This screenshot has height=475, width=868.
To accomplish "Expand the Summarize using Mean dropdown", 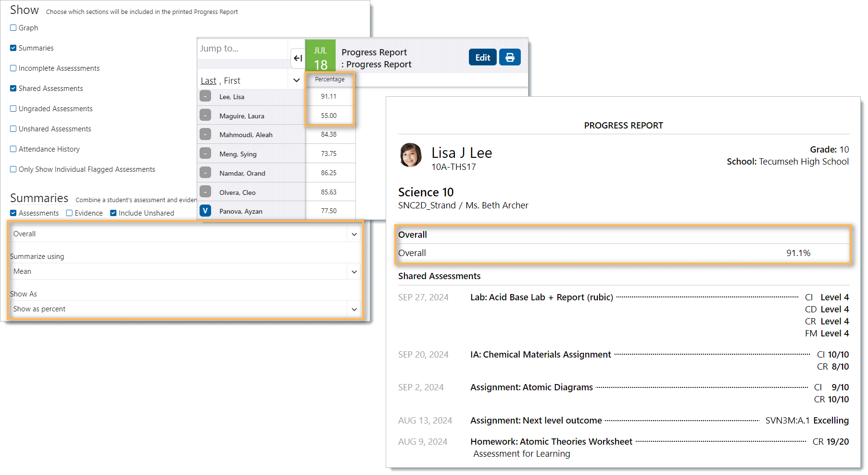I will 185,271.
